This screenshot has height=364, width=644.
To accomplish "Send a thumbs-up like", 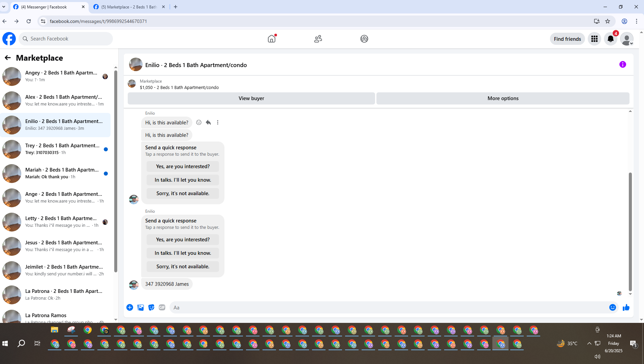I will [x=626, y=307].
